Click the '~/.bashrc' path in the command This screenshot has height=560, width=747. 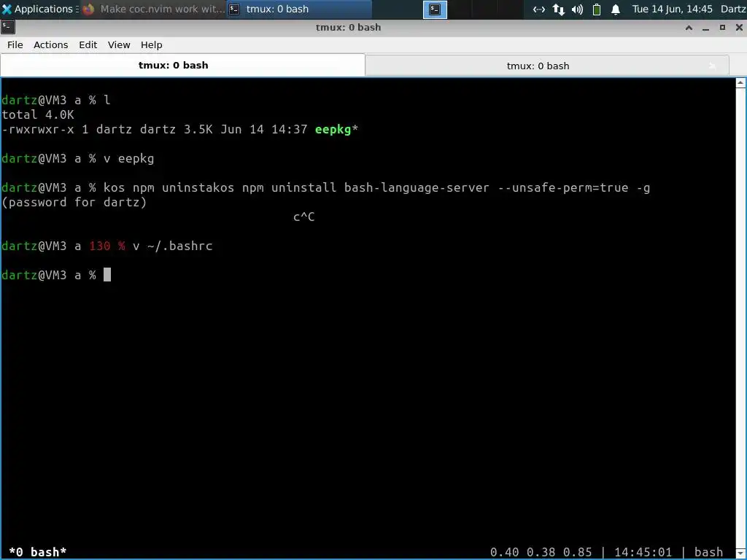180,246
